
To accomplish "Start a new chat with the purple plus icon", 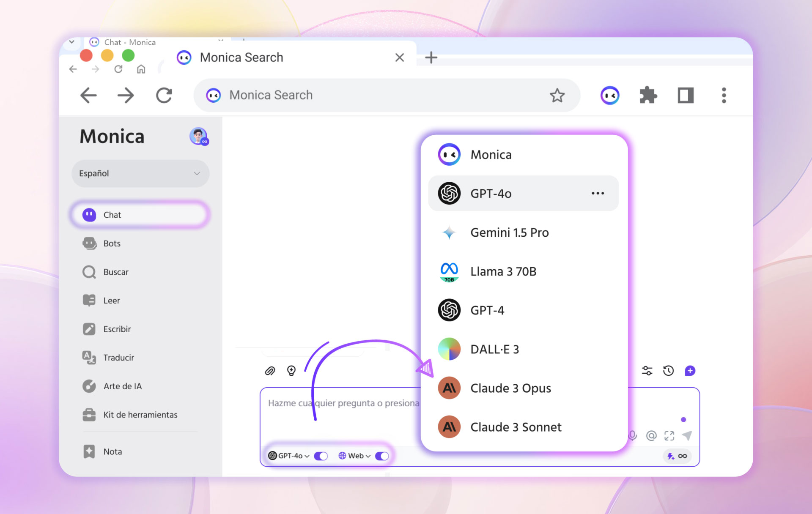I will pos(690,371).
